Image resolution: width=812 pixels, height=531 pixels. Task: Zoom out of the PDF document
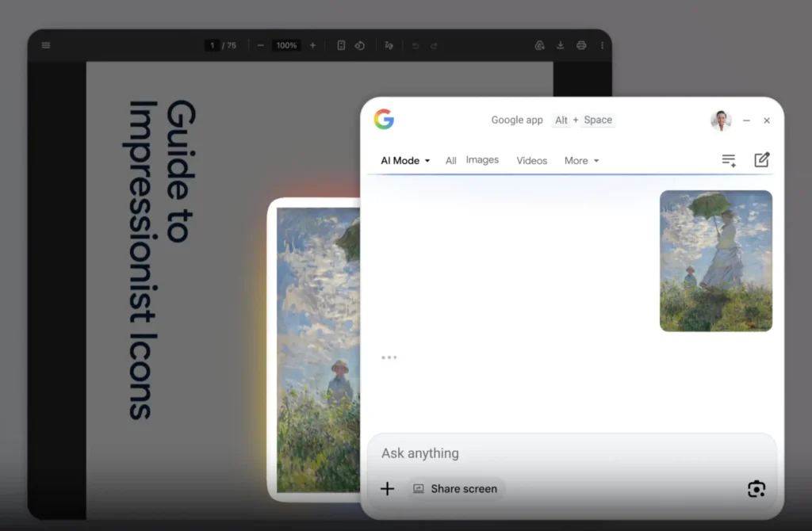tap(260, 45)
